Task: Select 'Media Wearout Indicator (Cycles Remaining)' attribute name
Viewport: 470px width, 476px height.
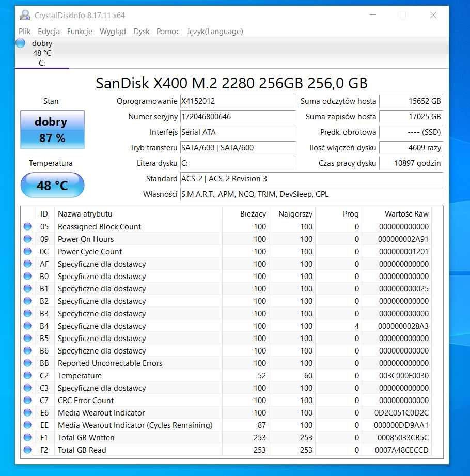Action: tap(135, 425)
